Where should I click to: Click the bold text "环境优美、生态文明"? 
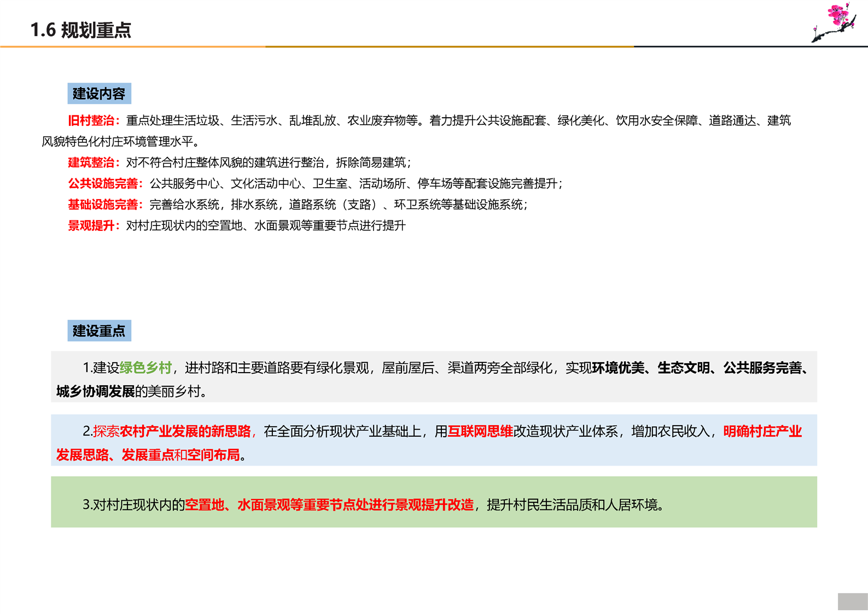(x=651, y=368)
